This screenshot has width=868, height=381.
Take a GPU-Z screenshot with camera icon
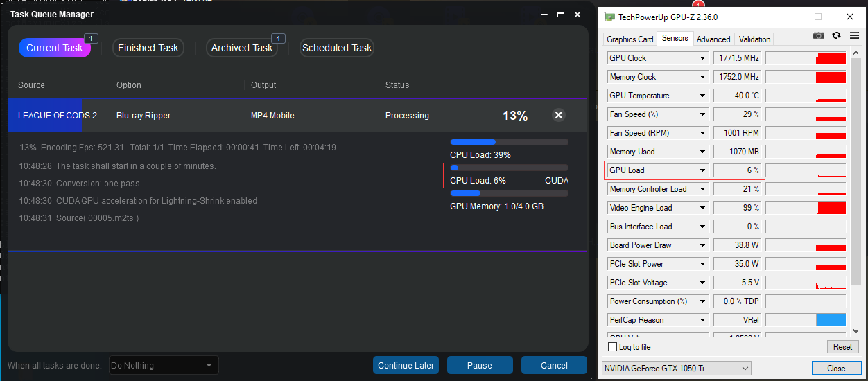point(819,35)
